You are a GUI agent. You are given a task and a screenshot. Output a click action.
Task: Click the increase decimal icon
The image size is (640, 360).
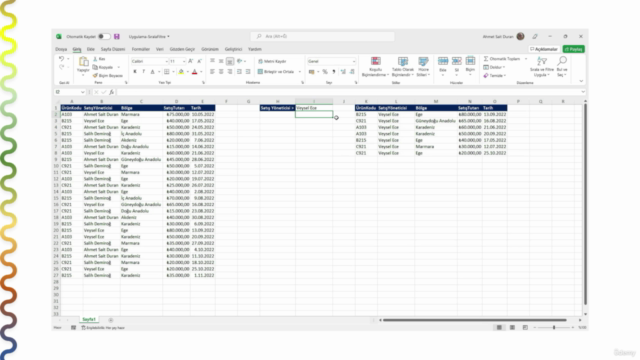point(343,72)
